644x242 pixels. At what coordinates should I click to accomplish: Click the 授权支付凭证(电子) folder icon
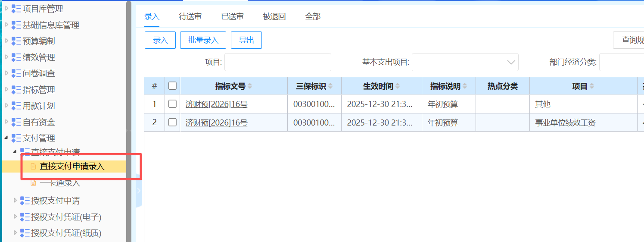point(25,217)
